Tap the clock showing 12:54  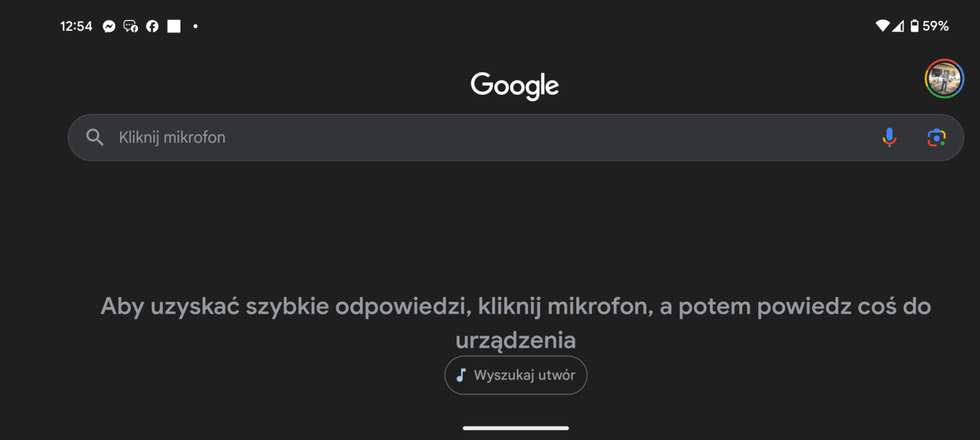[76, 26]
